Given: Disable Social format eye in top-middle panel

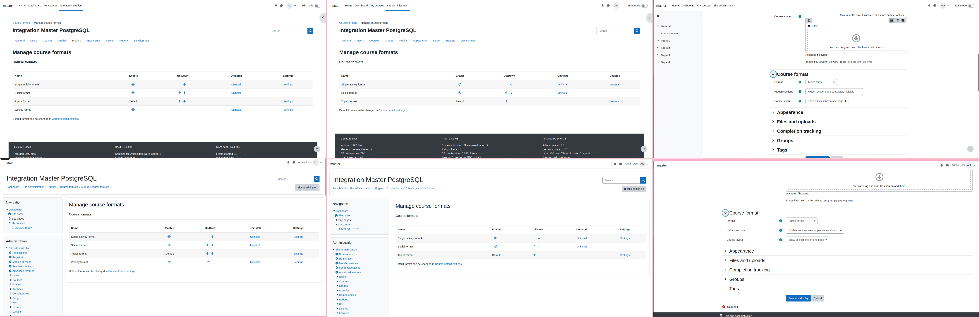Looking at the screenshot, I should [x=460, y=93].
